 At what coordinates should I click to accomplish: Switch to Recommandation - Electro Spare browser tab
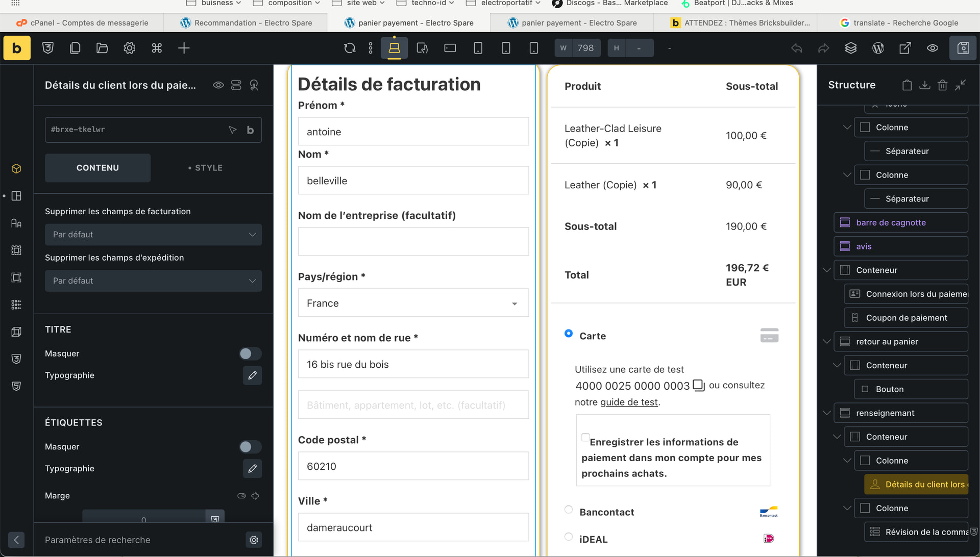(246, 22)
